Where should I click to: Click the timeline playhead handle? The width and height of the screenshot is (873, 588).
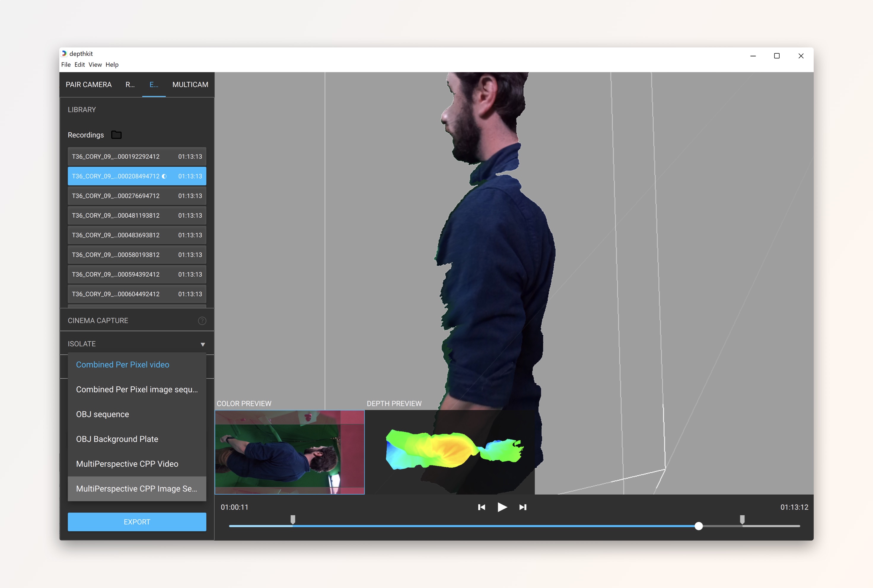coord(698,526)
